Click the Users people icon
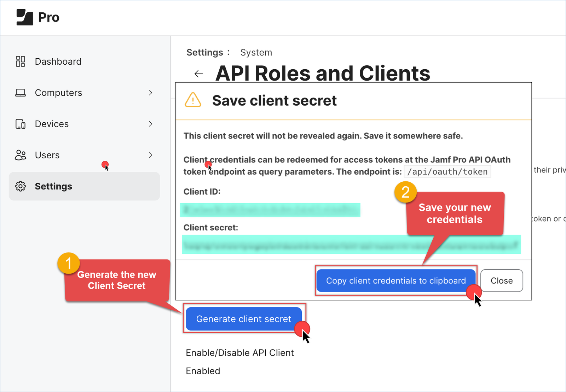This screenshot has width=566, height=392. [21, 155]
